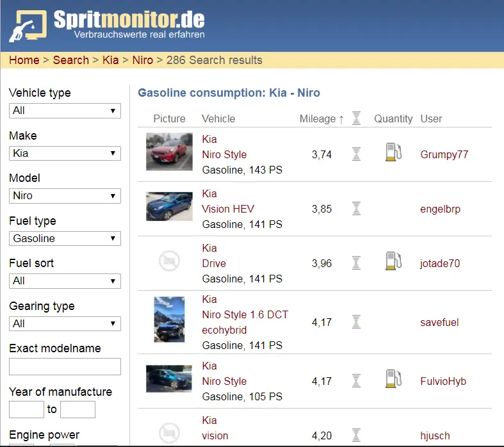The image size is (504, 447).
Task: Open user FulvioHyb profile
Action: pos(443,382)
